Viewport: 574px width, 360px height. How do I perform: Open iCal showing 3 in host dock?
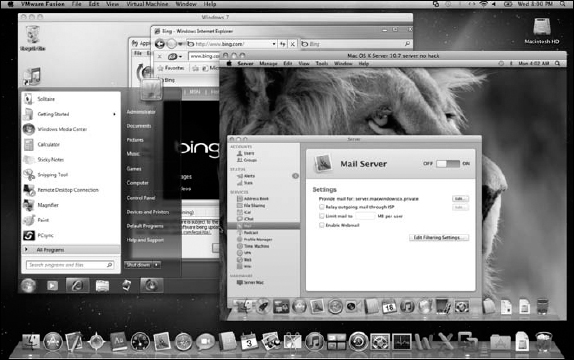coord(249,342)
